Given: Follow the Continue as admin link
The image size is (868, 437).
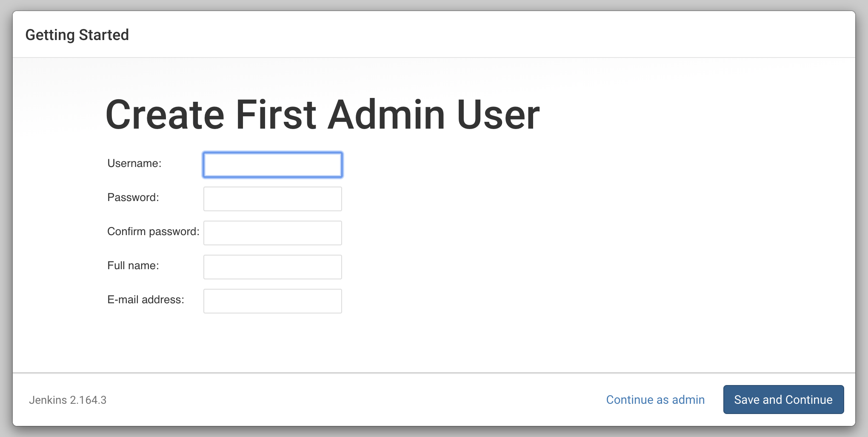Looking at the screenshot, I should 655,400.
